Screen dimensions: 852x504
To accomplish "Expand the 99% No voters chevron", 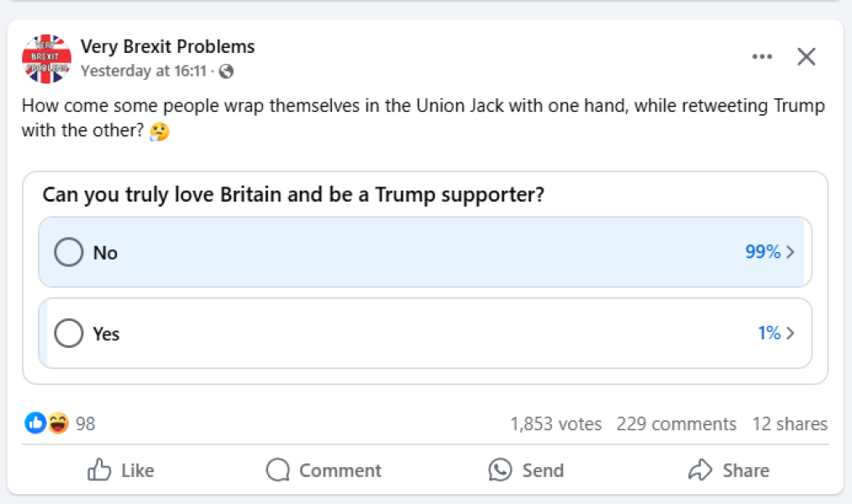I will click(790, 252).
